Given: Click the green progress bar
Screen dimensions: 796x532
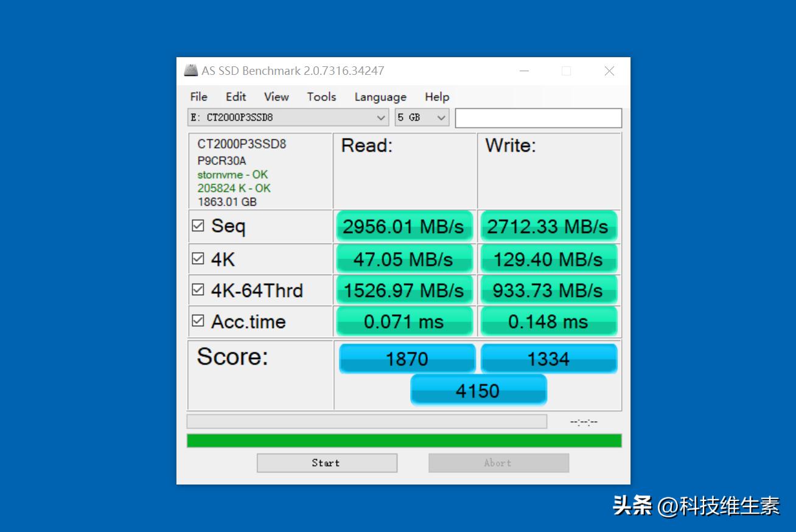Looking at the screenshot, I should [x=403, y=438].
